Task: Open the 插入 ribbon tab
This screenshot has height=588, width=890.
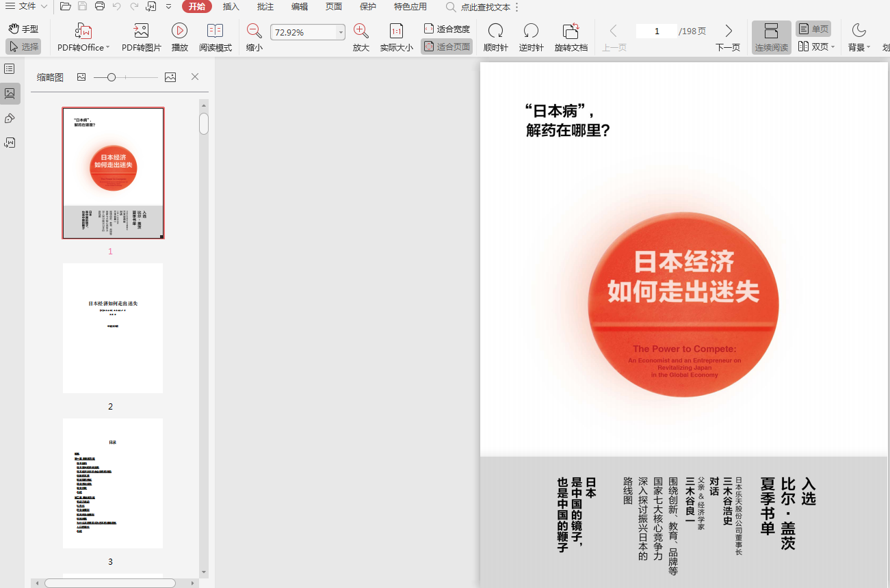Action: [231, 7]
